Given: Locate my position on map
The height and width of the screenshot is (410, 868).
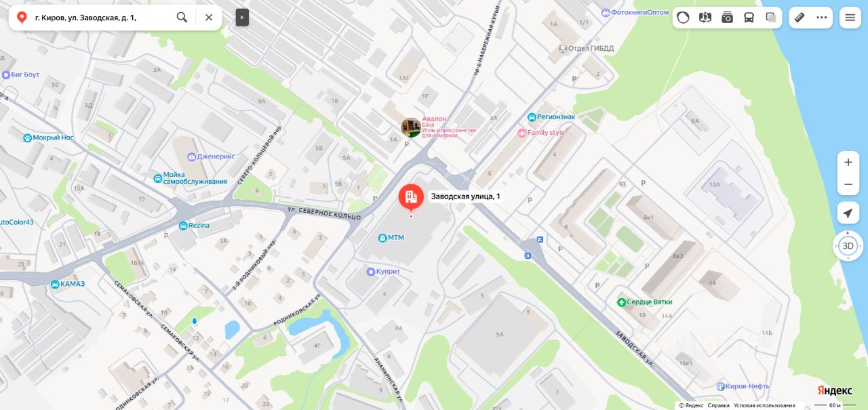Looking at the screenshot, I should coord(848,213).
